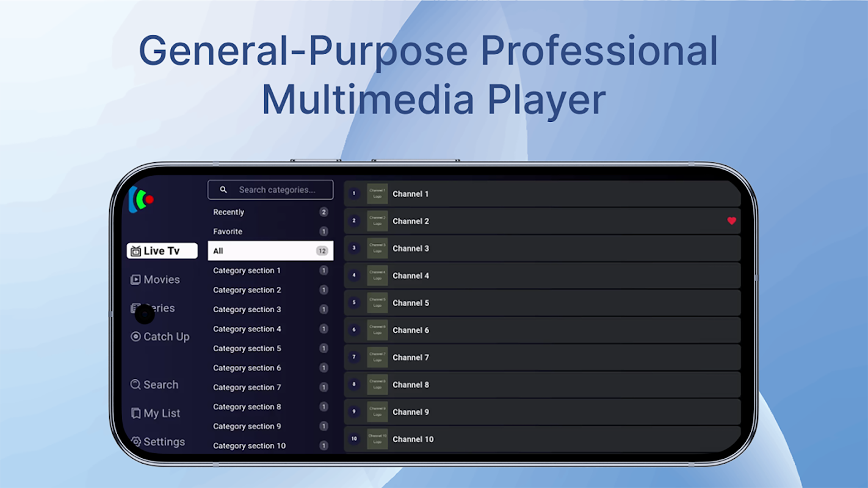Viewport: 868px width, 488px height.
Task: Click the Catch Up record icon
Action: pyautogui.click(x=136, y=337)
